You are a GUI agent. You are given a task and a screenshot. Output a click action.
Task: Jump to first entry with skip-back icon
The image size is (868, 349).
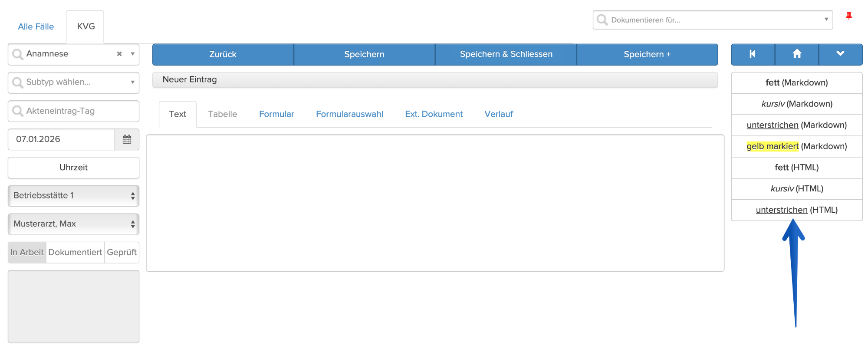(x=753, y=54)
